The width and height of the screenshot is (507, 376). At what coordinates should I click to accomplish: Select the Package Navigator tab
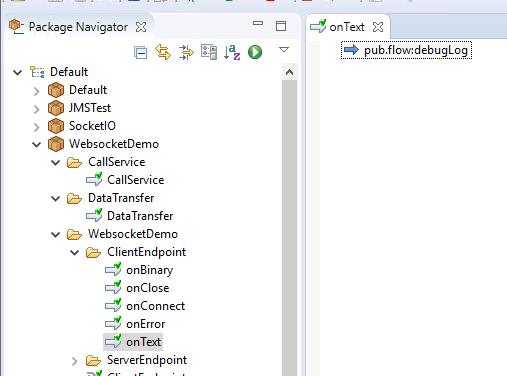[x=78, y=27]
